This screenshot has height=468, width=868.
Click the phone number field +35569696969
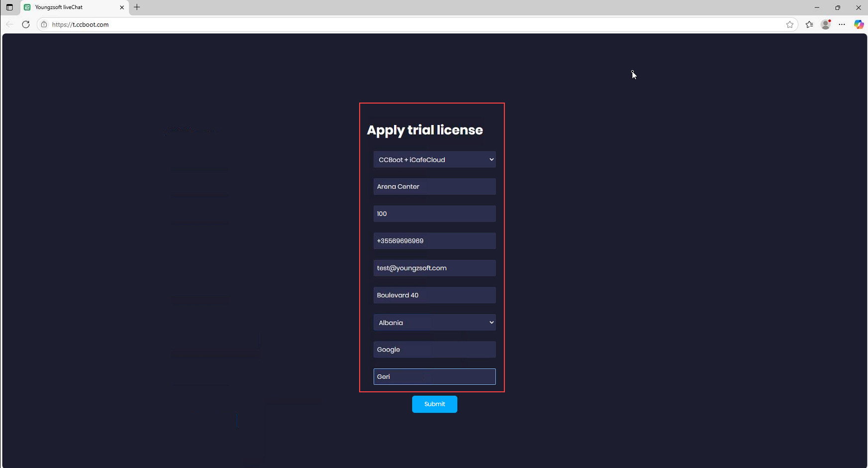pyautogui.click(x=434, y=241)
